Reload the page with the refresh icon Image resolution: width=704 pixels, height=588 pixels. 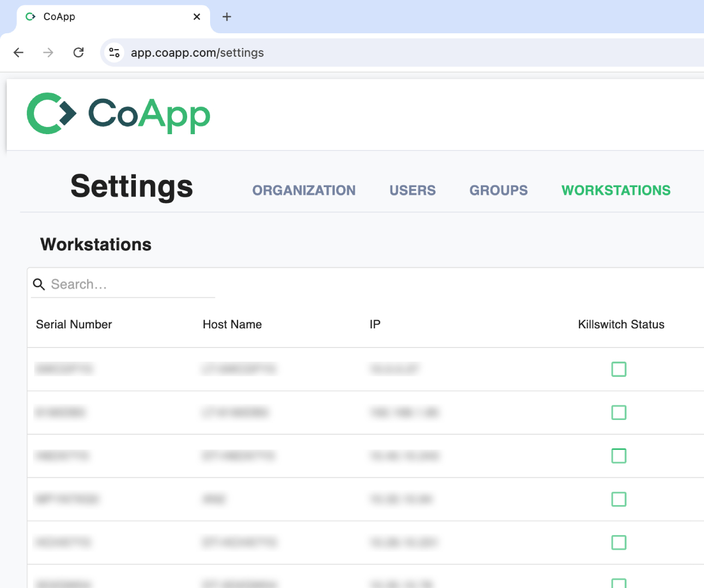[x=79, y=52]
